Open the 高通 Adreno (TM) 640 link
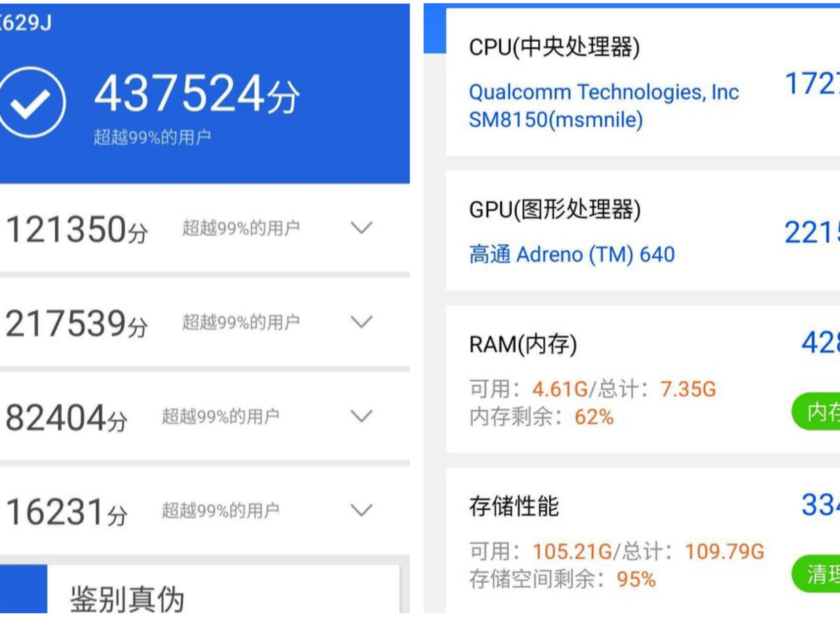 tap(571, 254)
